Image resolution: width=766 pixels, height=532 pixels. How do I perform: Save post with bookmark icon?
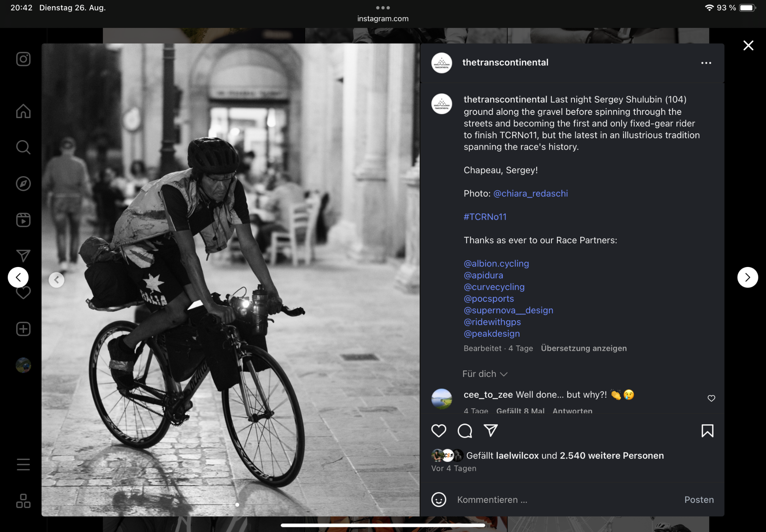707,431
